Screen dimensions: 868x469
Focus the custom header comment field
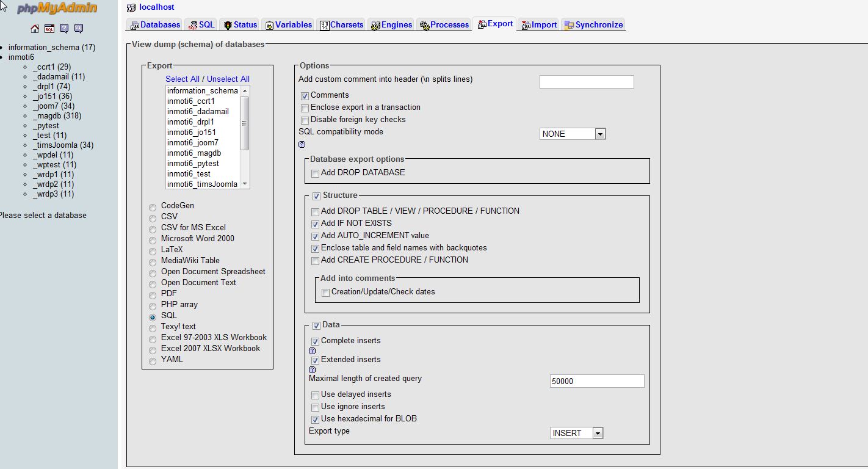pos(587,82)
